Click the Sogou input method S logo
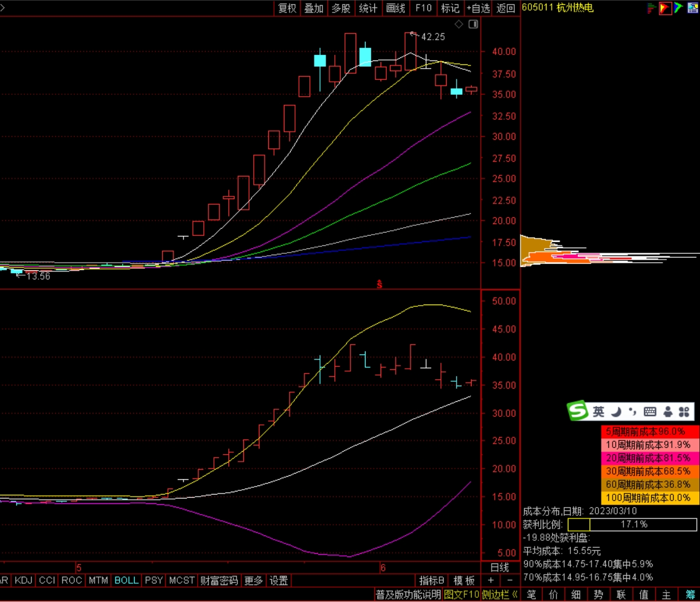 (x=578, y=411)
